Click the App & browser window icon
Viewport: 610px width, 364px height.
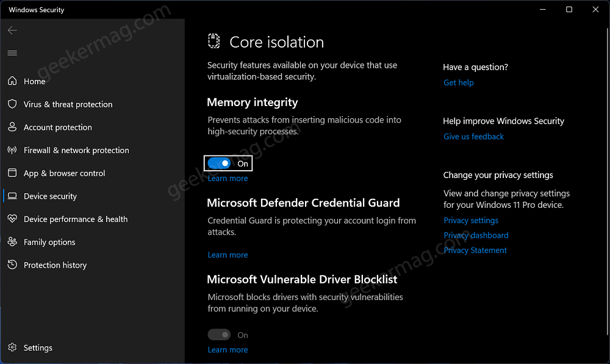(12, 173)
